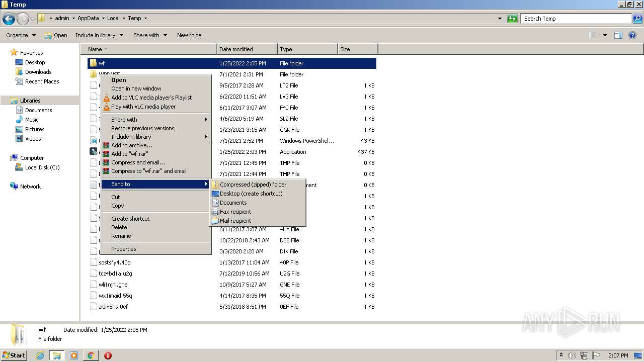Select Compress and email...
The height and width of the screenshot is (362, 644).
[x=138, y=162]
